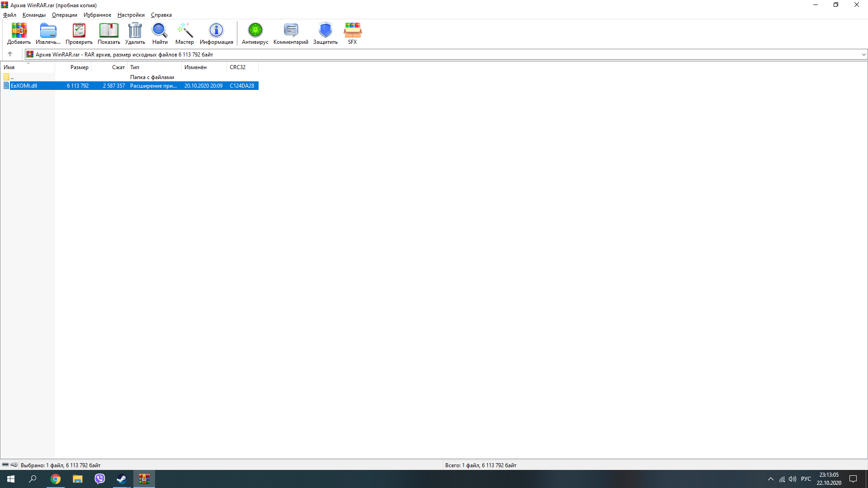Click the packed size 2 587 357

pos(114,86)
